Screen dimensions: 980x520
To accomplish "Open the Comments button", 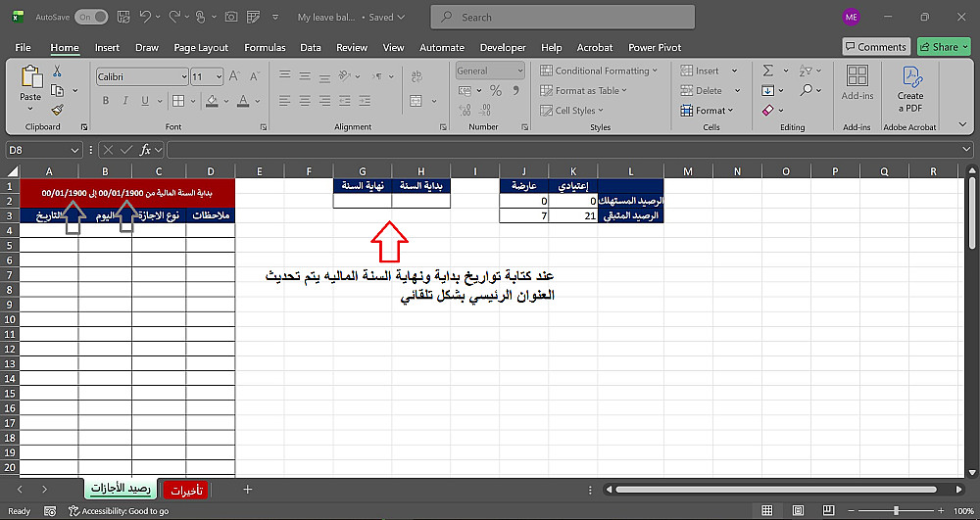I will point(875,47).
